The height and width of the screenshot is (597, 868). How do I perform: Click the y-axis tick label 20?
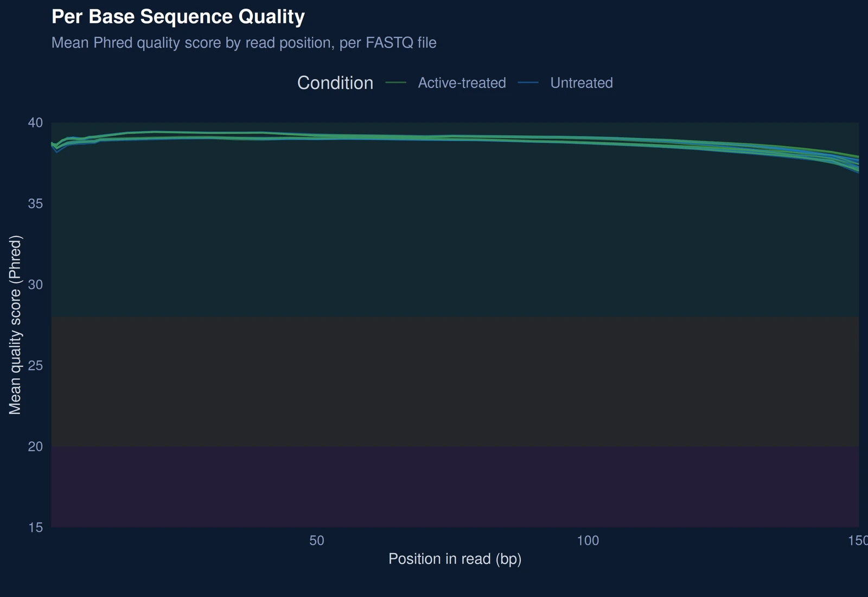[35, 446]
